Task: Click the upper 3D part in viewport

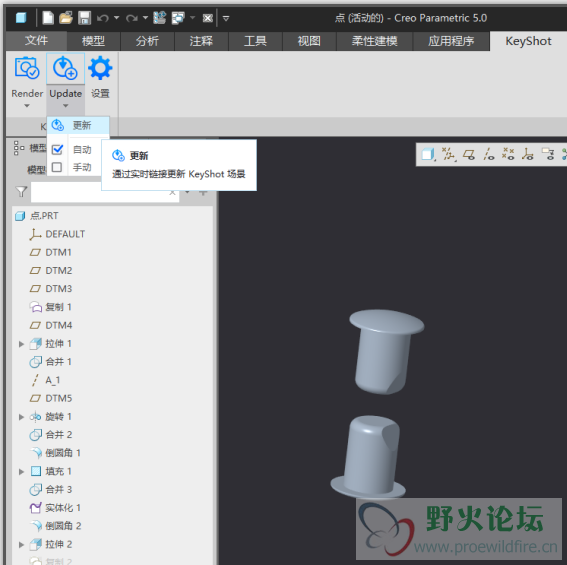Action: pyautogui.click(x=384, y=353)
